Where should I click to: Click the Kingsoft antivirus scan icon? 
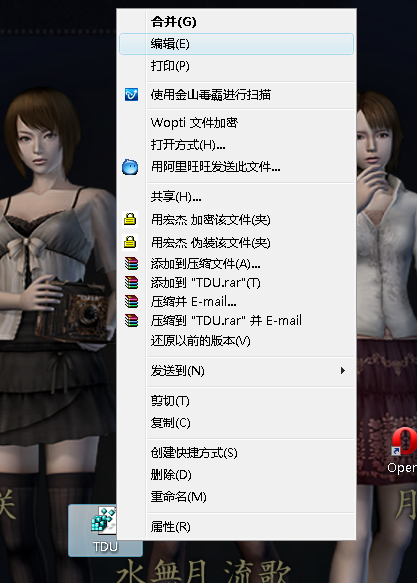pos(131,94)
